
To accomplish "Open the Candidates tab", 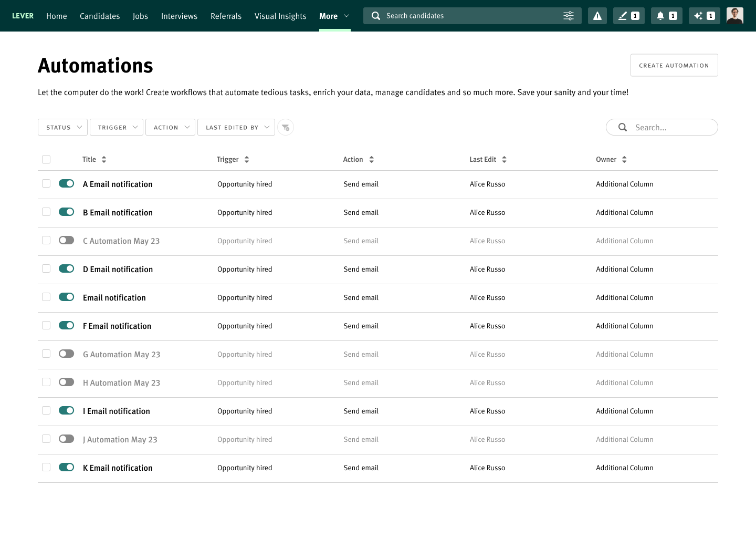I will click(x=100, y=16).
